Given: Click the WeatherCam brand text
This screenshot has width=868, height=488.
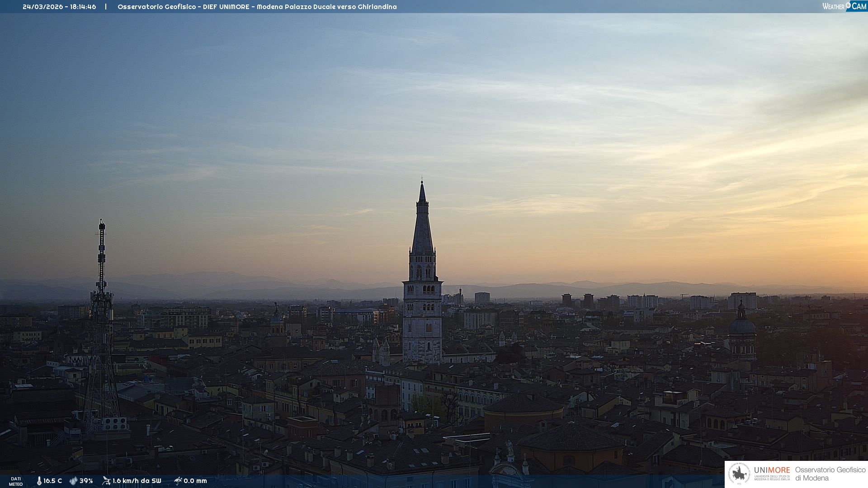Looking at the screenshot, I should pyautogui.click(x=834, y=6).
